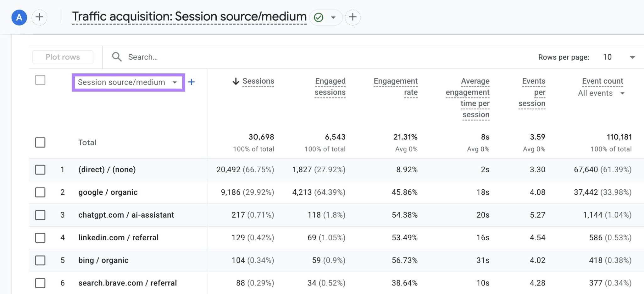
Task: Click the Event count column header
Action: pyautogui.click(x=602, y=81)
